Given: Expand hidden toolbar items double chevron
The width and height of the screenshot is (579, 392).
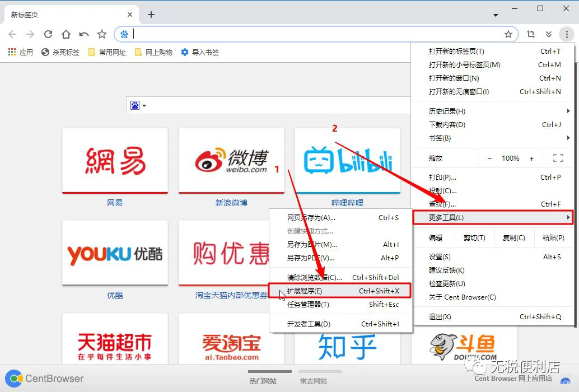Looking at the screenshot, I should tap(549, 34).
